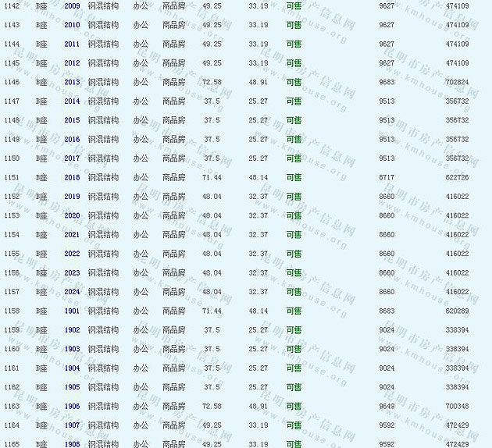
Task: Click the unit price 8717 cell
Action: click(387, 177)
